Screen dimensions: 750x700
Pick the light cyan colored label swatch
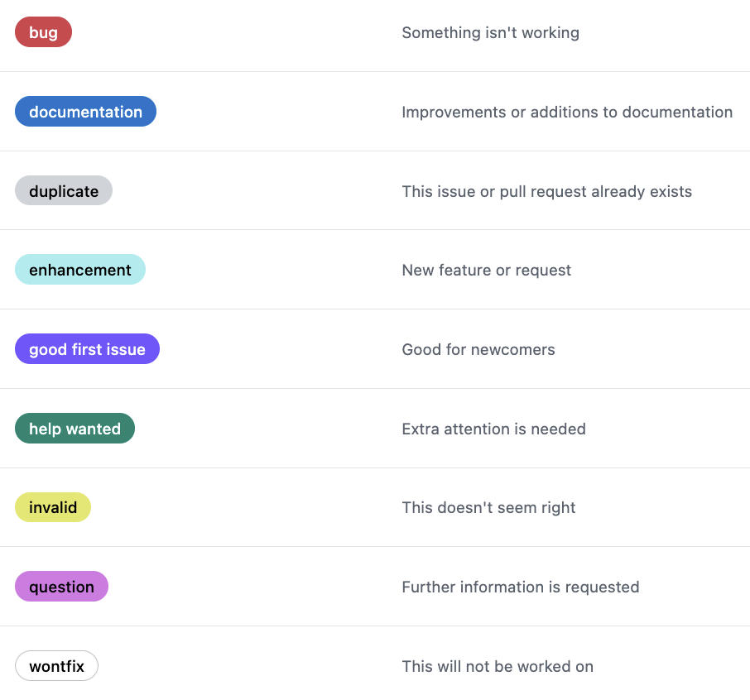coord(80,270)
